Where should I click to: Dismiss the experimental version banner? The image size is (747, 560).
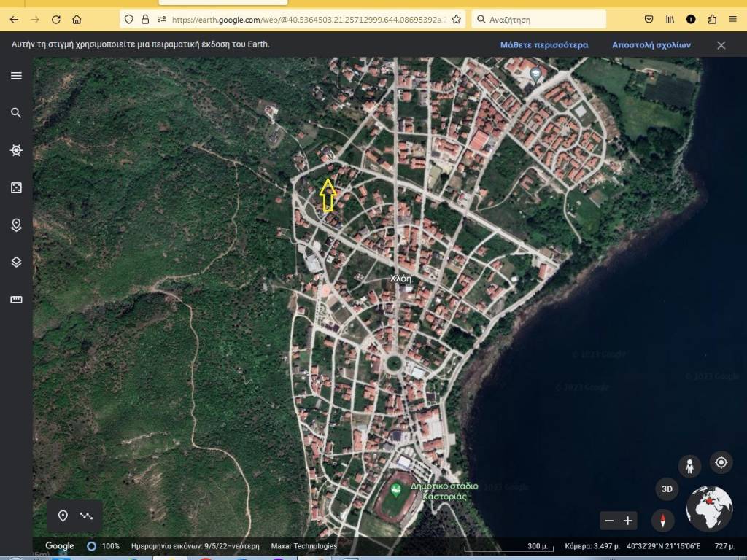click(721, 45)
